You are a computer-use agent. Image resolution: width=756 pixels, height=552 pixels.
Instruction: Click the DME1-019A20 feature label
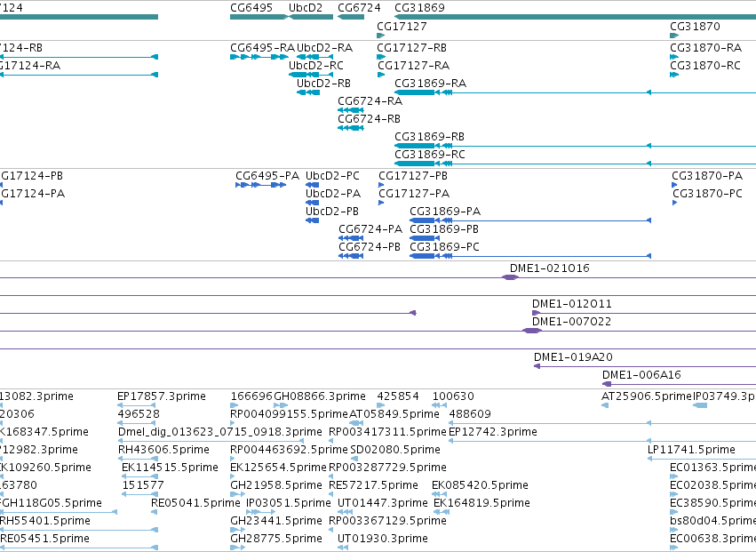pyautogui.click(x=573, y=358)
